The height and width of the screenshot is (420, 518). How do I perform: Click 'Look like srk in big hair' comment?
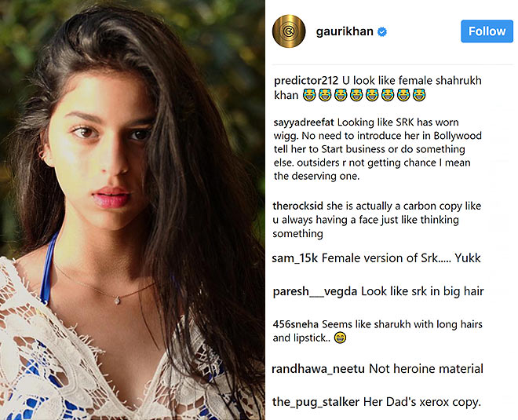coord(422,291)
